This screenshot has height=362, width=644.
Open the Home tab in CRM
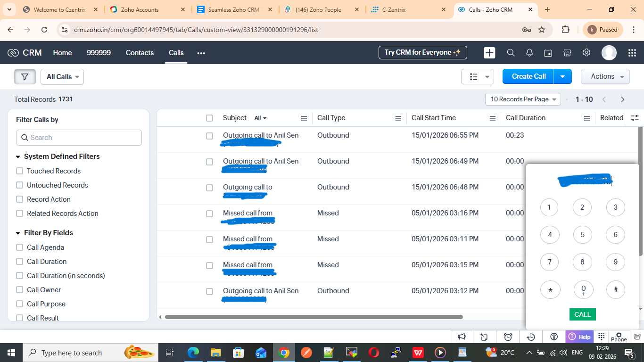click(x=62, y=53)
